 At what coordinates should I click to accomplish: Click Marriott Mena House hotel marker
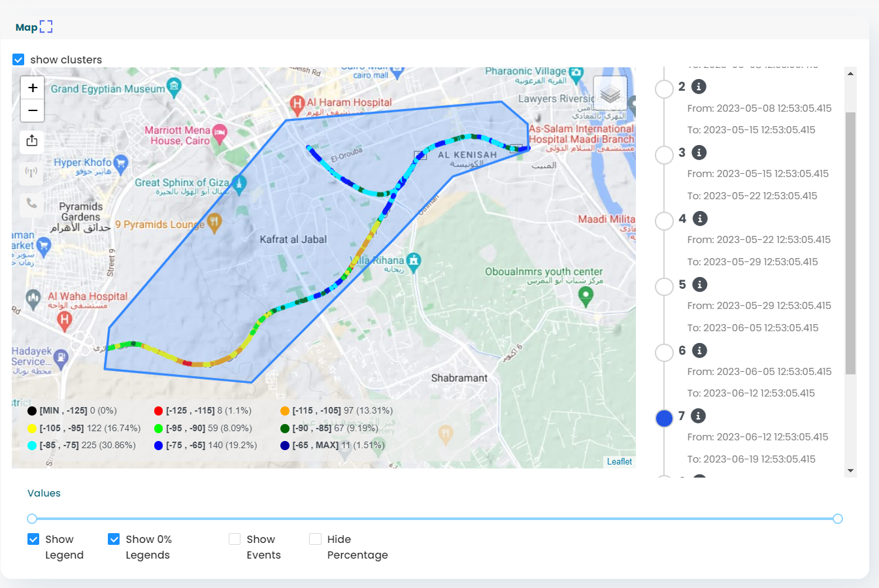(220, 133)
